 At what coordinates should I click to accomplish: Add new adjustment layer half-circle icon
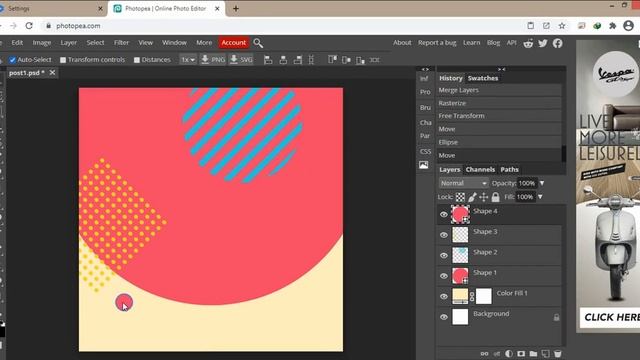coord(509,354)
